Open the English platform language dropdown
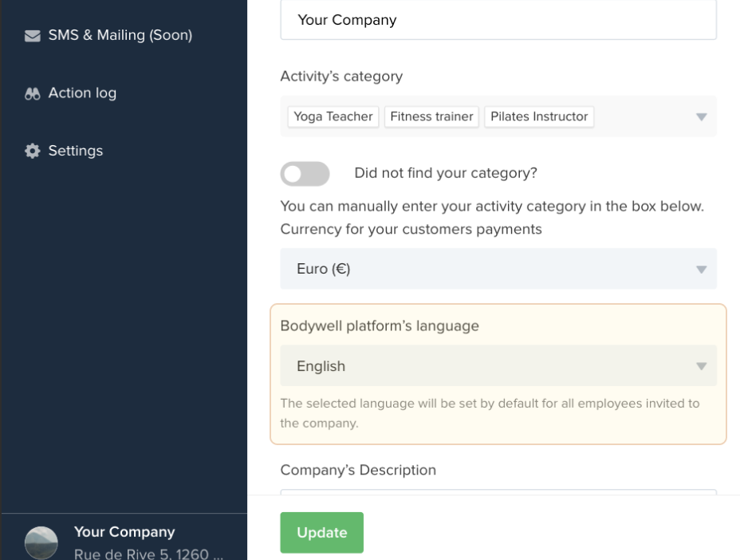 pos(498,366)
